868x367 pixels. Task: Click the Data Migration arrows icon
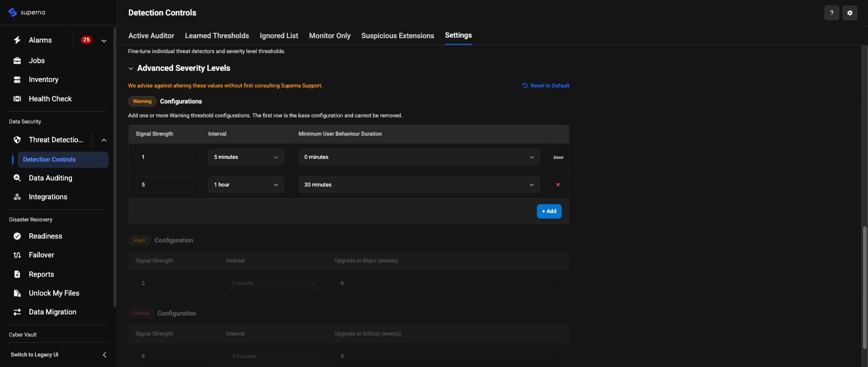[x=17, y=312]
